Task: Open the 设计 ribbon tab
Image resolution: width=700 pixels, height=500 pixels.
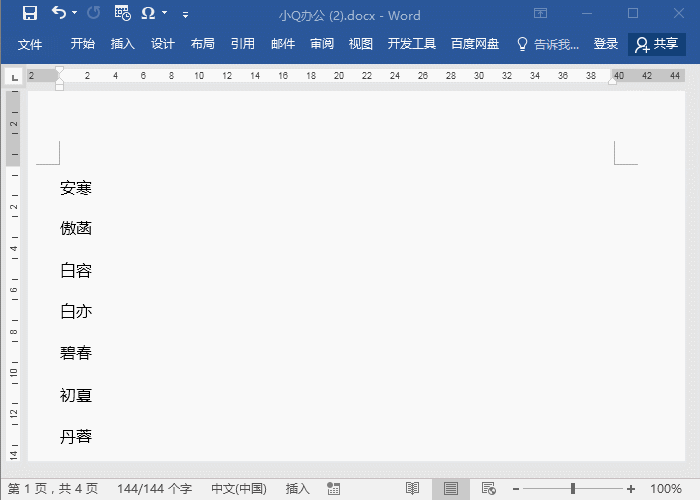Action: 162,44
